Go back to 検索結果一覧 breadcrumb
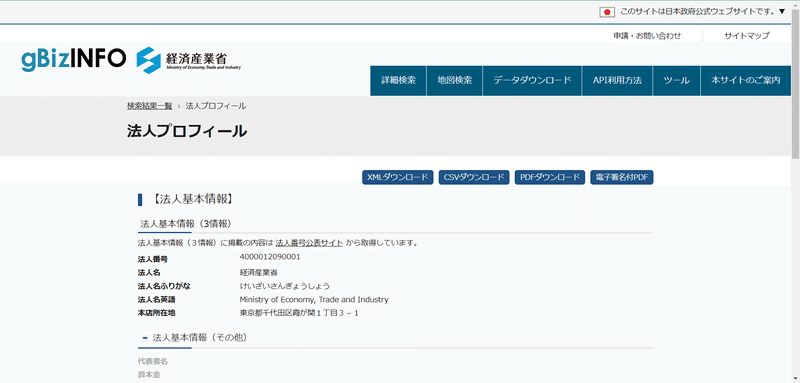 [x=149, y=106]
